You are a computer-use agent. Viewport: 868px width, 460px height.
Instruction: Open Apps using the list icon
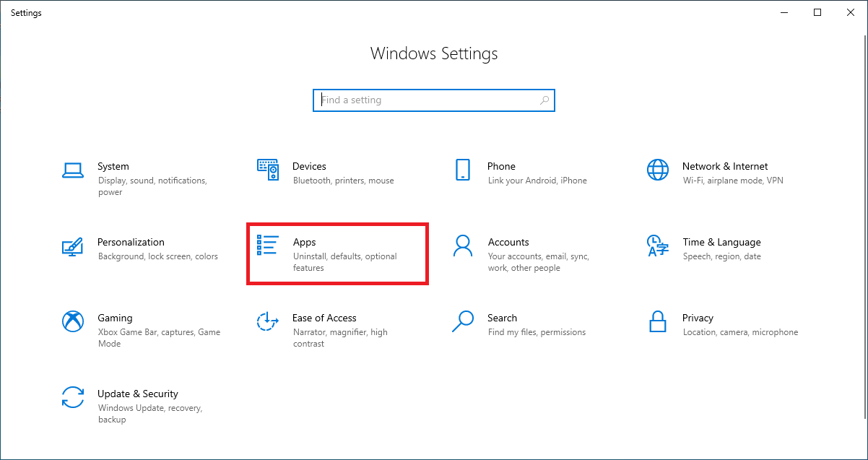coord(268,246)
